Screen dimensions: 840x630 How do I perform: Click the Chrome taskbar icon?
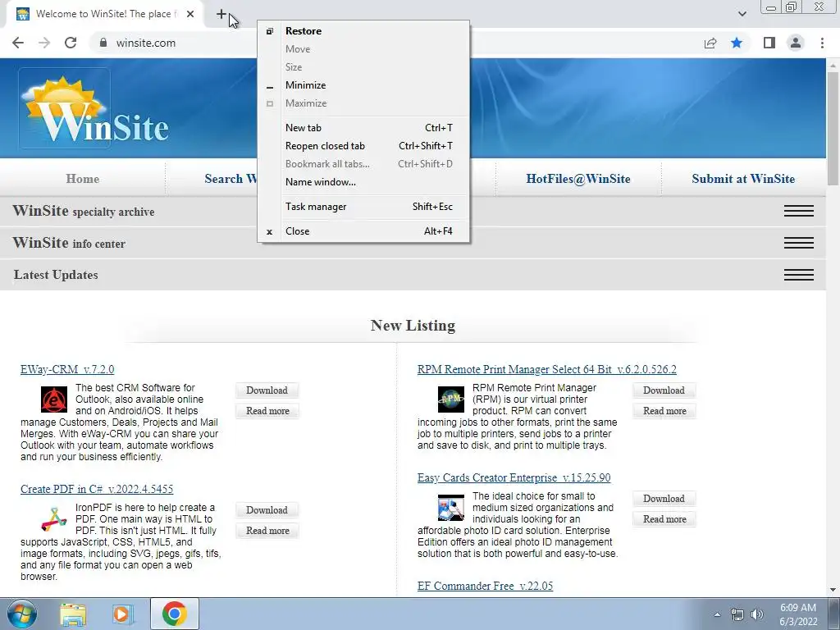[174, 614]
